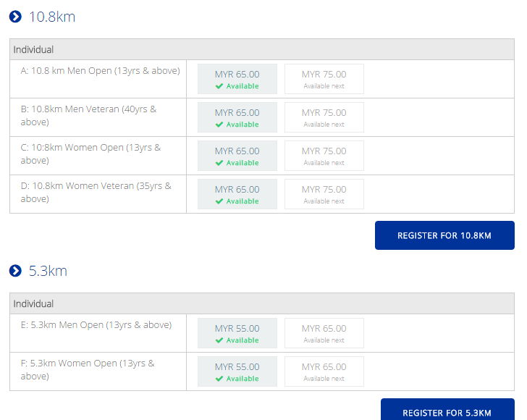Select MYR 55.00 Available for 5.3km Men Open
This screenshot has width=527, height=420.
(237, 333)
